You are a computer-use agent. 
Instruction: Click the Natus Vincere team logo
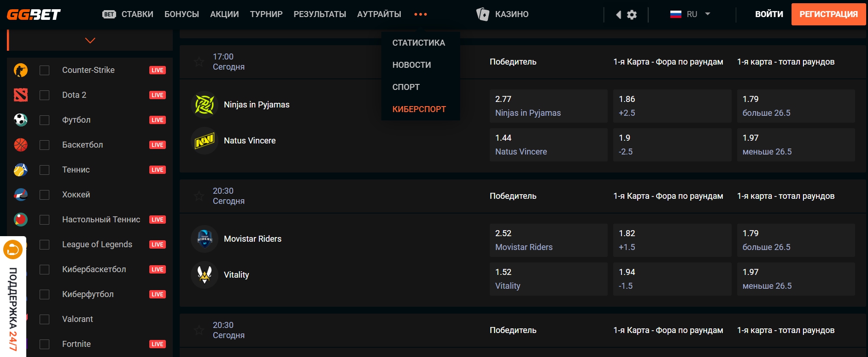click(205, 141)
